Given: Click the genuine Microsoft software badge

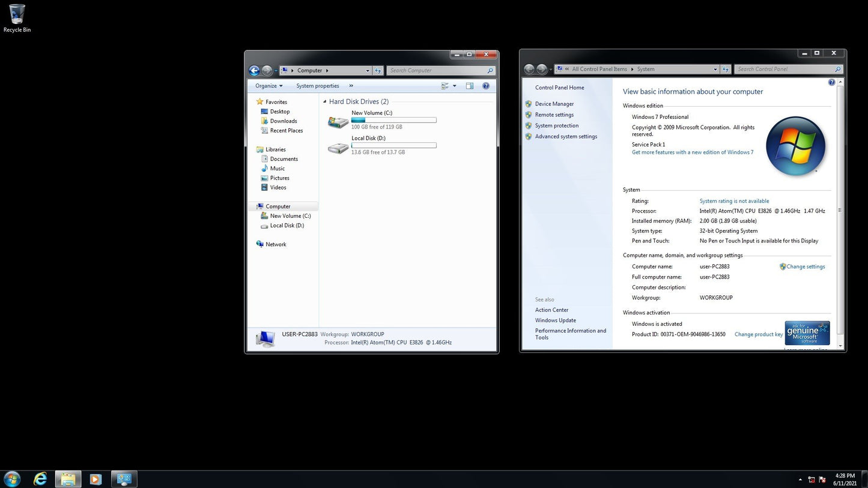Looking at the screenshot, I should click(x=807, y=333).
